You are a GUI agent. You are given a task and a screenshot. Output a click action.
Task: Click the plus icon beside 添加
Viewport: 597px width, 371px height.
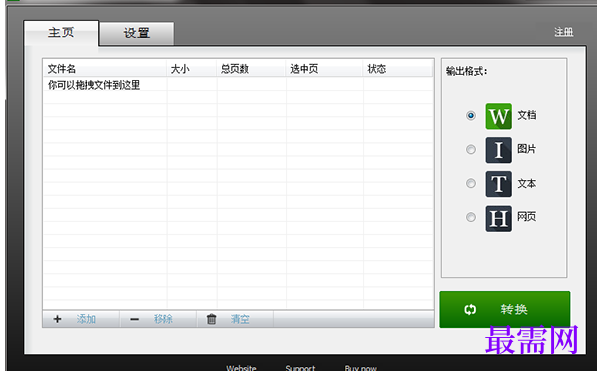point(57,319)
